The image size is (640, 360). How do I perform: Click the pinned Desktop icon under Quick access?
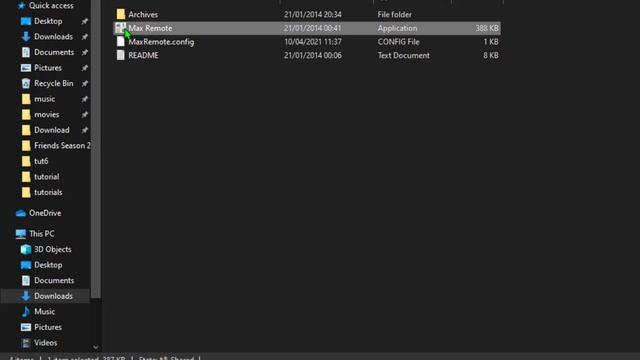26,21
